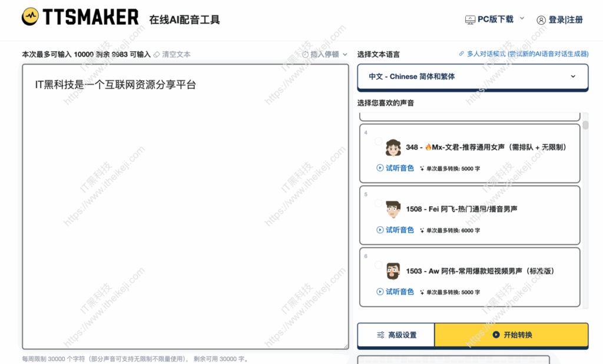Click the 登录|注册 user icon
The height and width of the screenshot is (364, 603).
coord(542,19)
